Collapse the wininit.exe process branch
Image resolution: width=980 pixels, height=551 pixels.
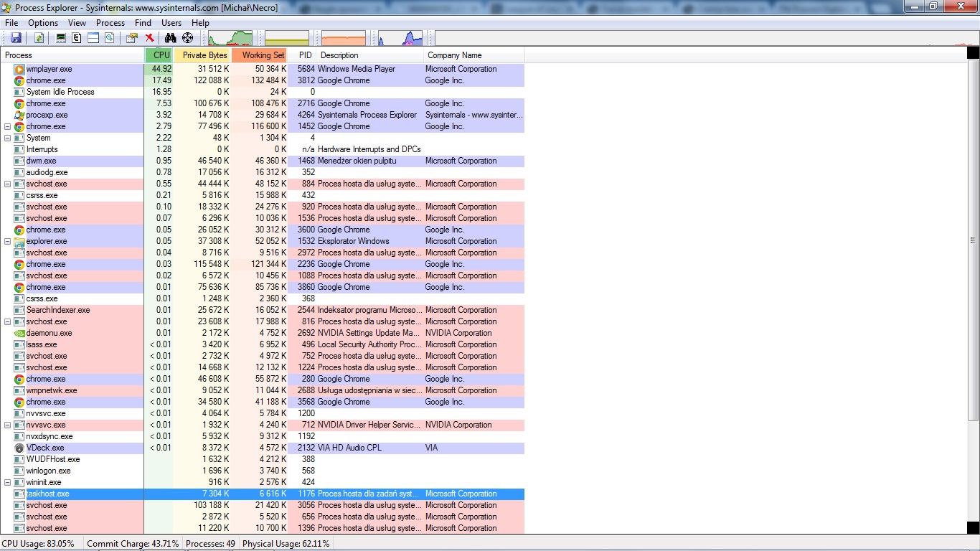click(8, 482)
